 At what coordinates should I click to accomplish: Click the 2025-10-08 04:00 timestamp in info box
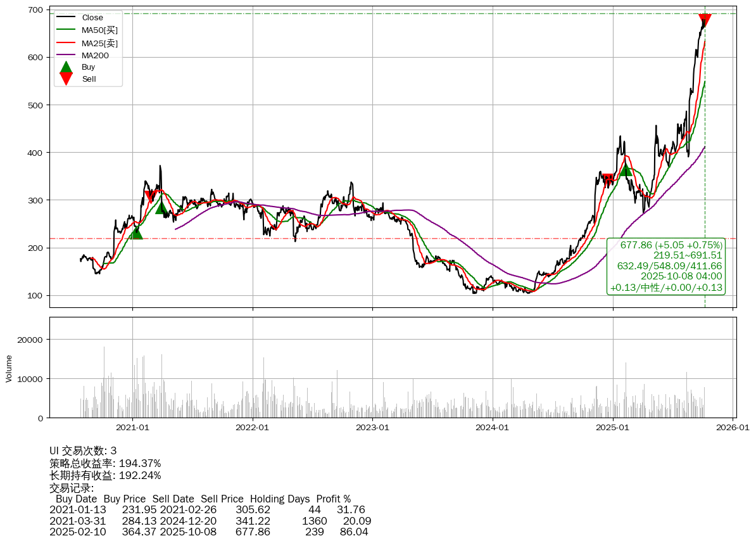681,276
